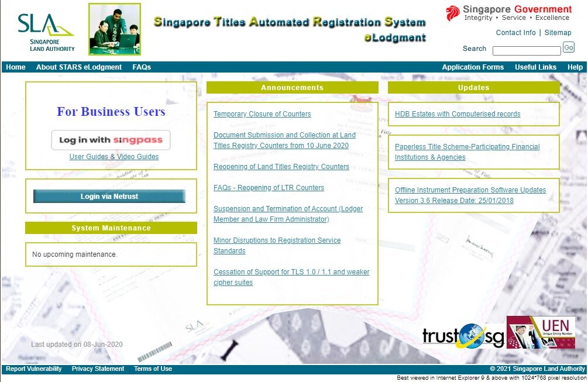
Task: Click the Updates section header
Action: click(474, 87)
